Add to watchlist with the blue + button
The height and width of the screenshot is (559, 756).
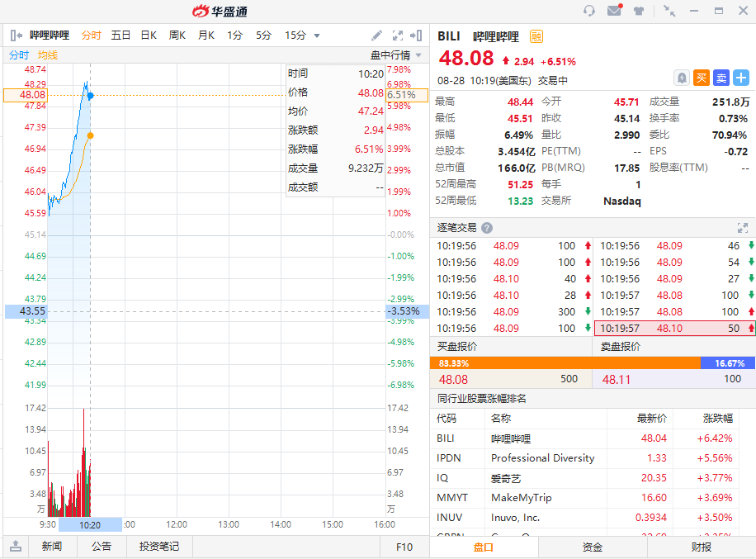click(741, 77)
